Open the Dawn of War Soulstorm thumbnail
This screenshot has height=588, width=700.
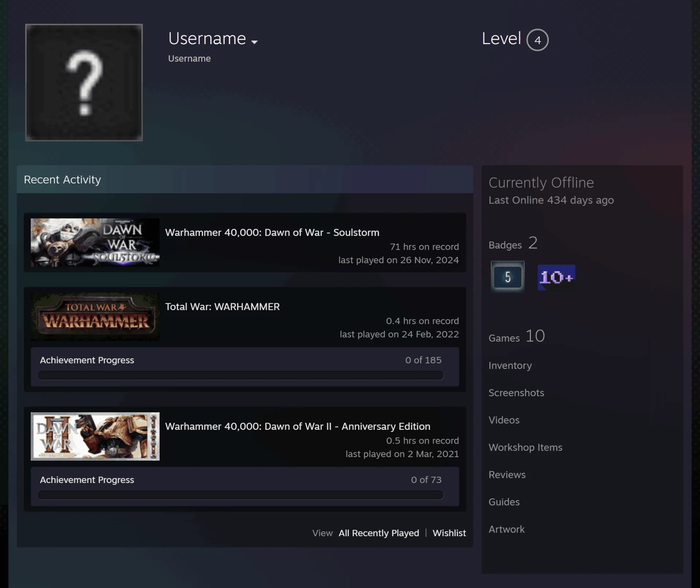95,242
